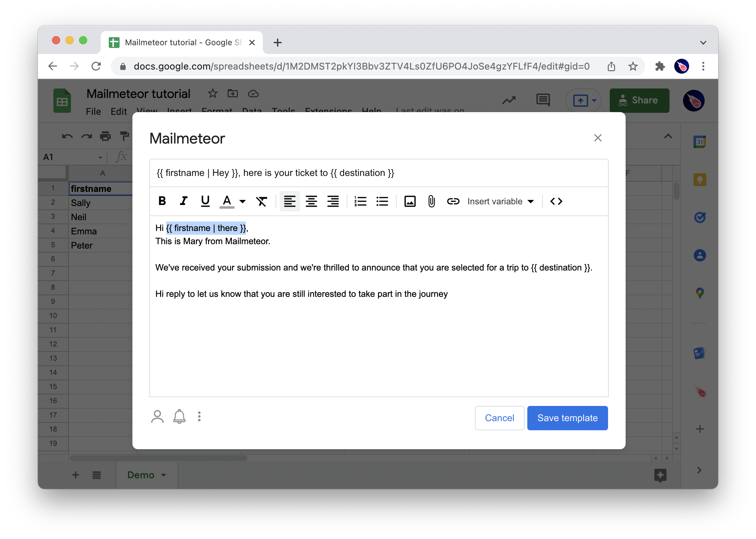Screen dimensions: 756x539
Task: Insert a hyperlink
Action: (453, 201)
